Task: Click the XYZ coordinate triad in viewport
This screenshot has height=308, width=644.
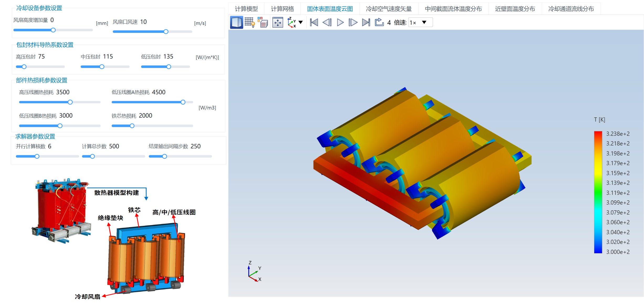Action: pos(254,272)
